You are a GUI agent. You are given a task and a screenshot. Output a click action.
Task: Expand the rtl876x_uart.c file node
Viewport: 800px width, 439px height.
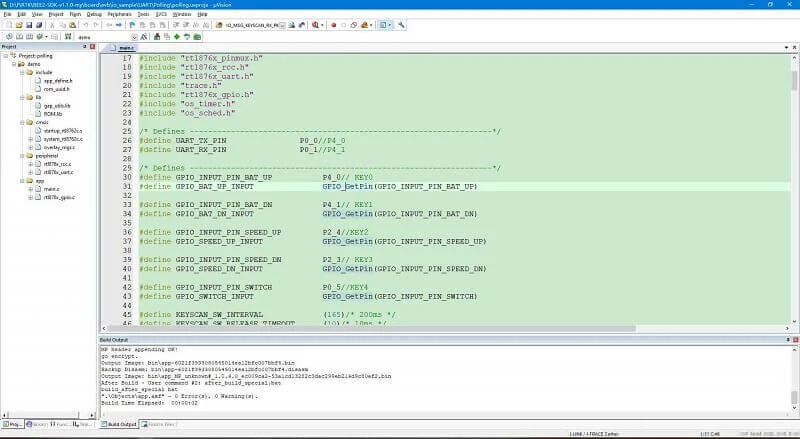click(x=31, y=173)
